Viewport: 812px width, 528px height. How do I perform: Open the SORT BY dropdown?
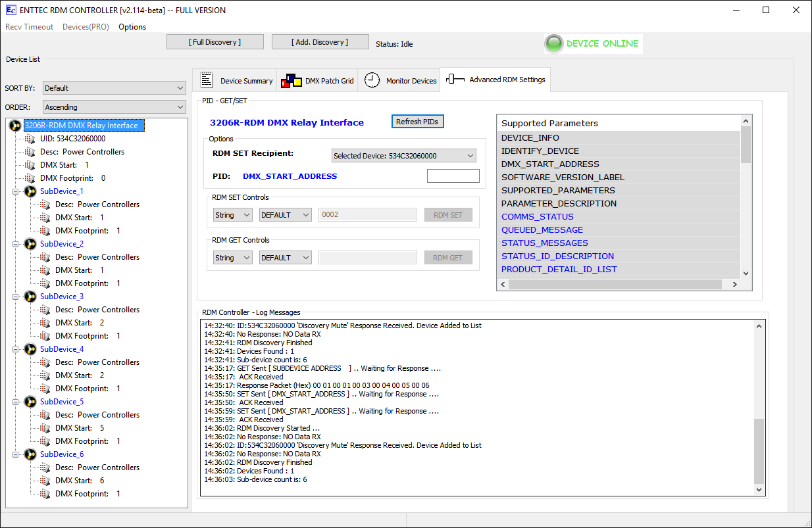(x=114, y=88)
